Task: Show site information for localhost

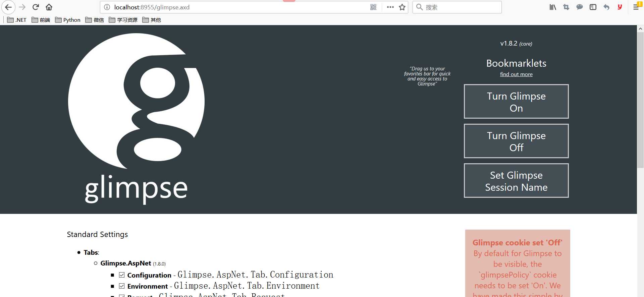Action: coord(107,7)
